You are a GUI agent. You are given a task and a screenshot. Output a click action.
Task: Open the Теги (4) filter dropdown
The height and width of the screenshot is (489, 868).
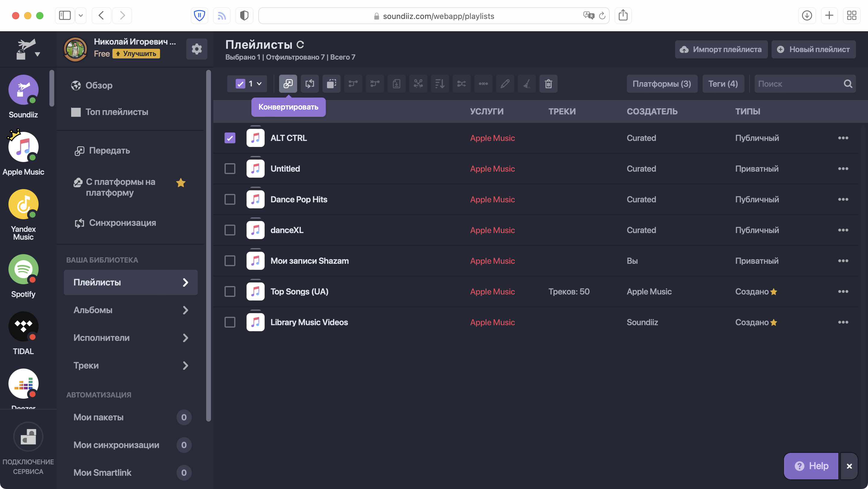723,83
